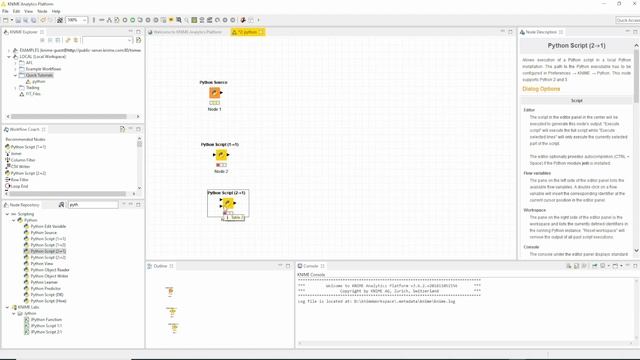The height and width of the screenshot is (360, 640).
Task: Switch to the Welcome to KNIME Analytics Platform tab
Action: (185, 32)
